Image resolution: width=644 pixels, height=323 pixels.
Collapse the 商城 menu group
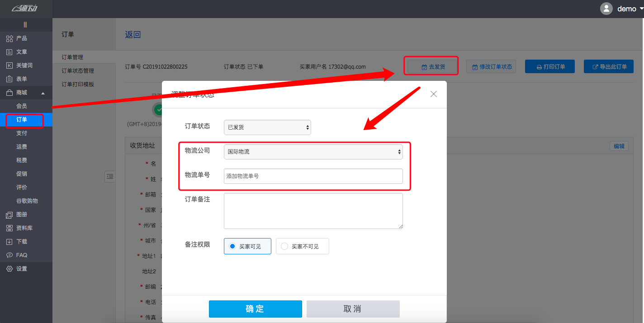coord(22,92)
